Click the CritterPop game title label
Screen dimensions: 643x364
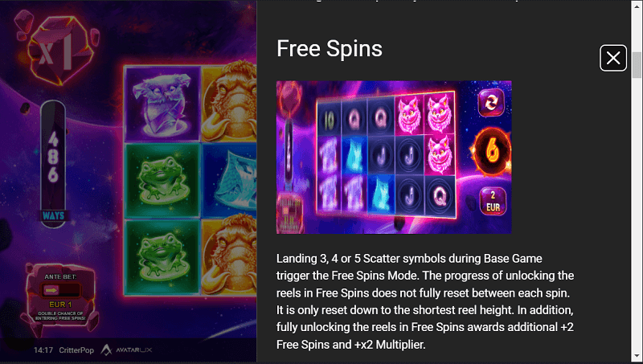tap(76, 350)
